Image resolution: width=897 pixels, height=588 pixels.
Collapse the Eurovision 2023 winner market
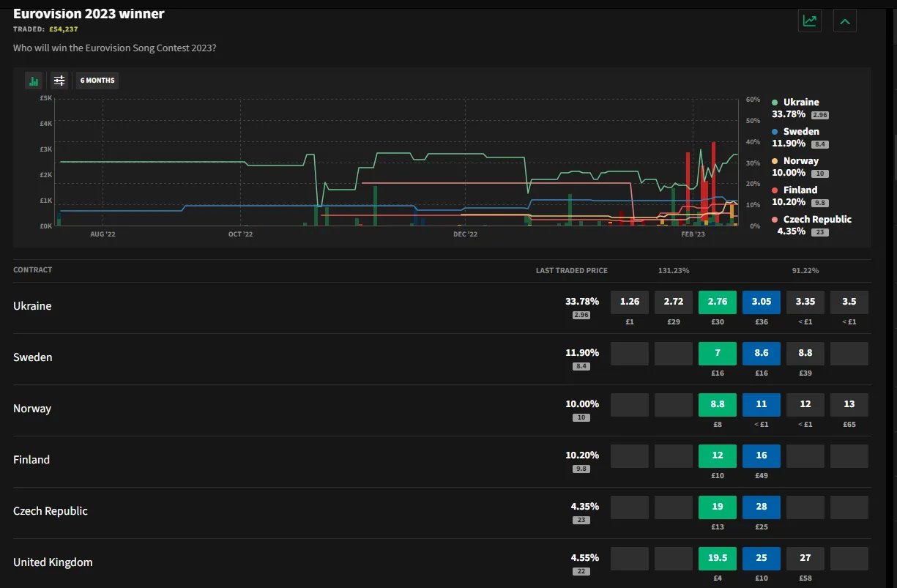point(844,21)
